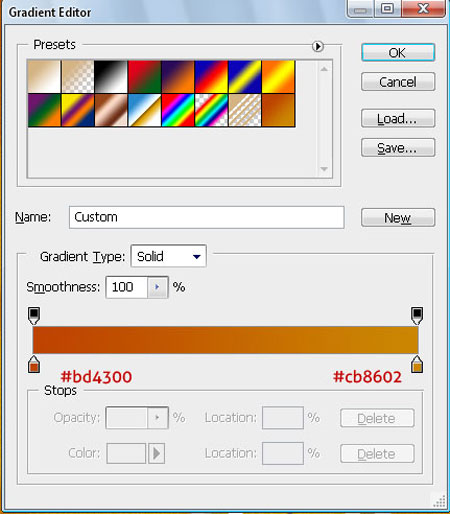Image resolution: width=450 pixels, height=514 pixels.
Task: Click the Opacity value field in Stops
Action: (127, 418)
